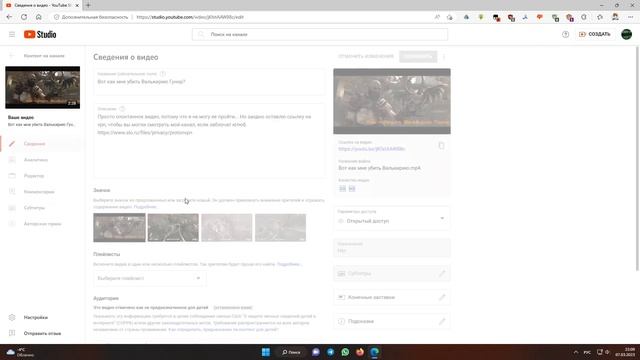Open the channel account avatar menu
This screenshot has height=360, width=640.
627,34
